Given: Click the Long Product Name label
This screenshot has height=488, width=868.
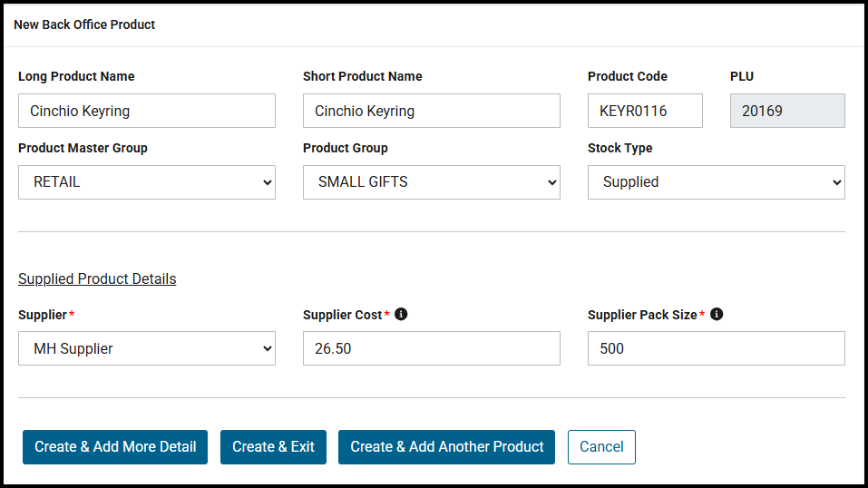Looking at the screenshot, I should click(76, 76).
